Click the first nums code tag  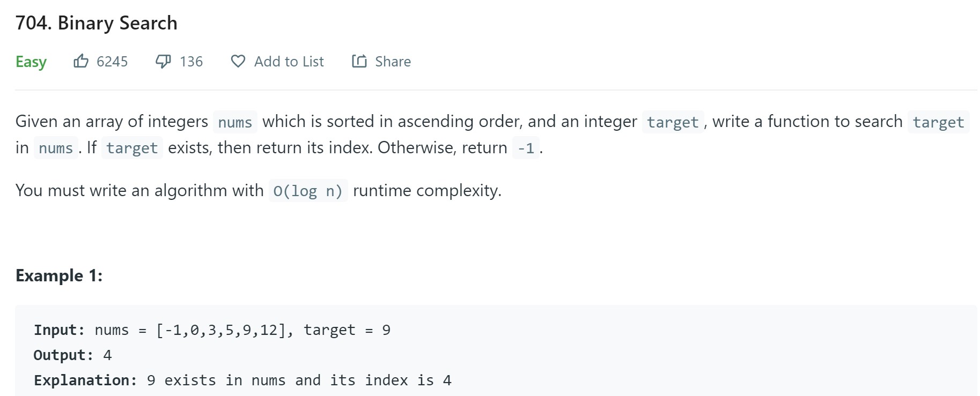(x=235, y=122)
